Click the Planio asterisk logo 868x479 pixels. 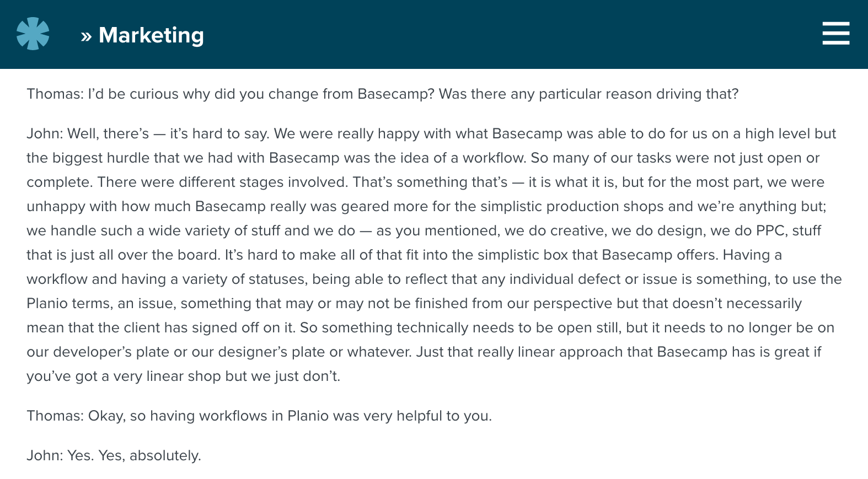point(33,34)
